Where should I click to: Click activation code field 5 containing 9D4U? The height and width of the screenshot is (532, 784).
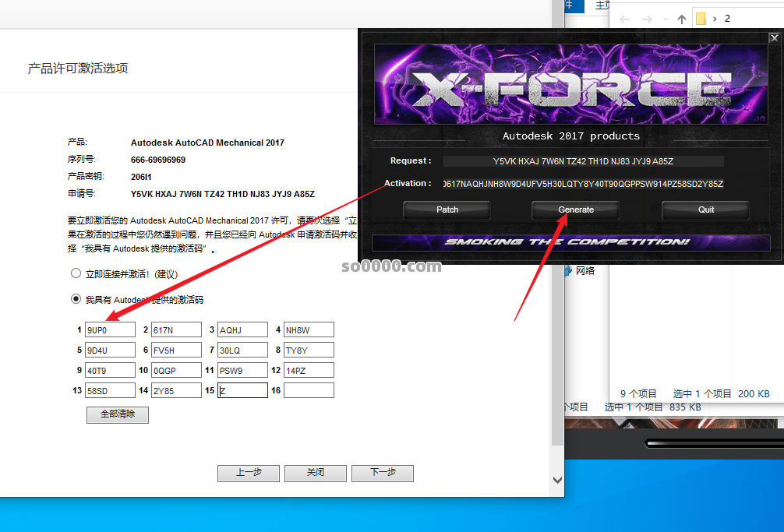[x=110, y=351]
